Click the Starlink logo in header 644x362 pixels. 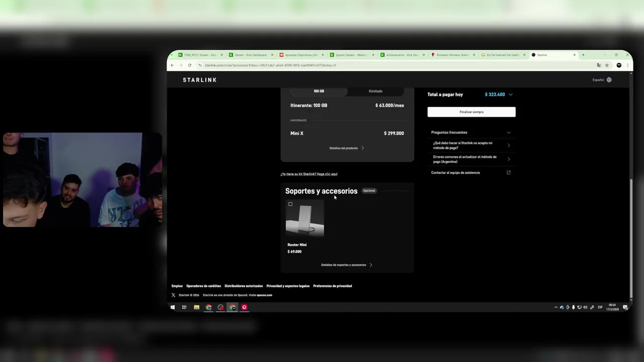tap(200, 80)
